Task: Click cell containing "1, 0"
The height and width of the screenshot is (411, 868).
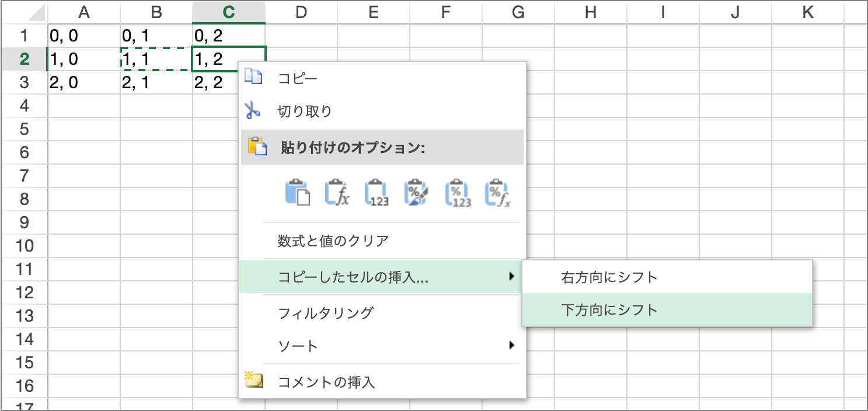Action: click(84, 59)
